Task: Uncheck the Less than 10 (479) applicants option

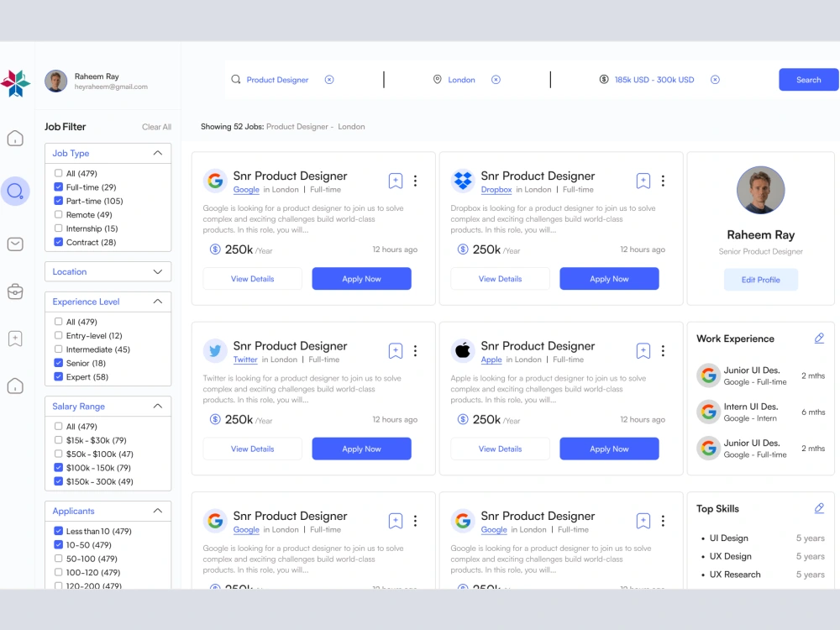Action: click(59, 531)
